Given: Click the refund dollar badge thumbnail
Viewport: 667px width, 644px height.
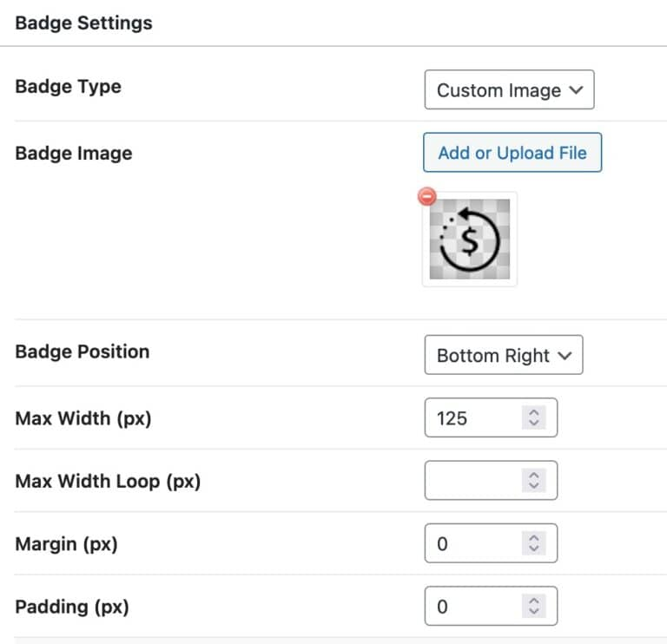Looking at the screenshot, I should click(x=470, y=240).
